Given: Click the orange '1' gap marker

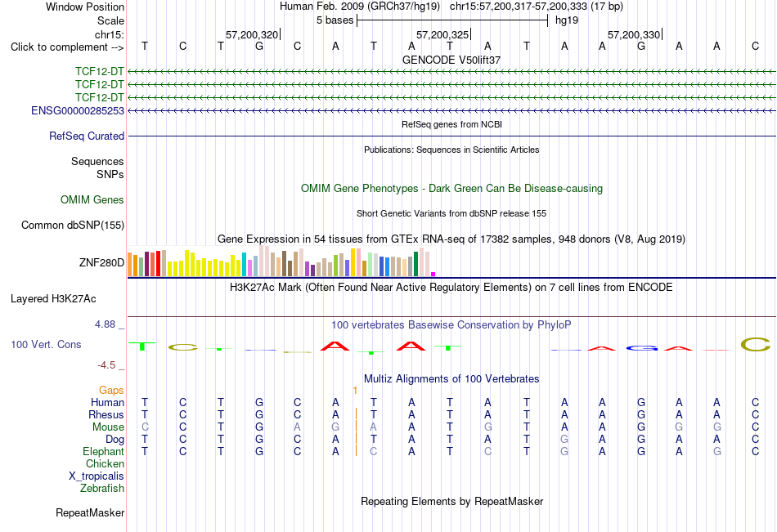Looking at the screenshot, I should [355, 391].
